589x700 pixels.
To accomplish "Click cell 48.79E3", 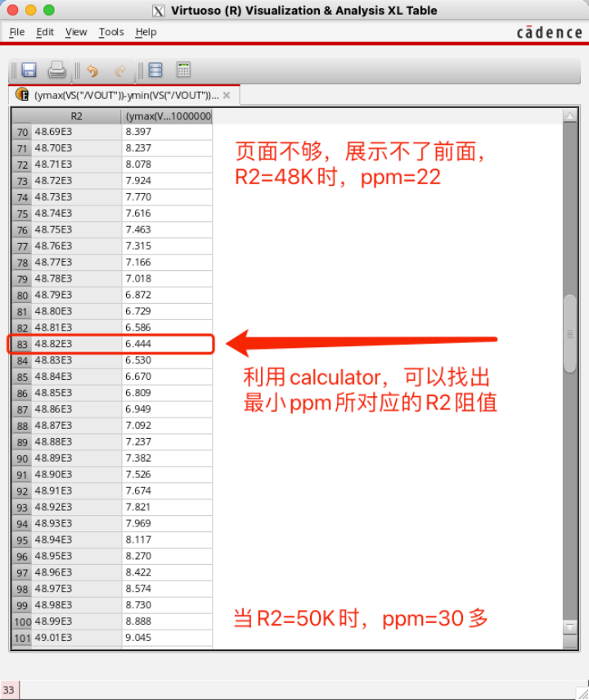I will 76,295.
